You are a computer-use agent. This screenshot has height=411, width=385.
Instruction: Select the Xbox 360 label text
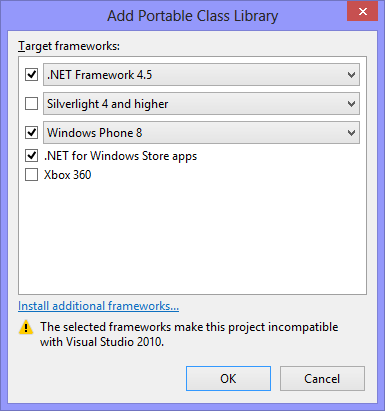[x=68, y=175]
